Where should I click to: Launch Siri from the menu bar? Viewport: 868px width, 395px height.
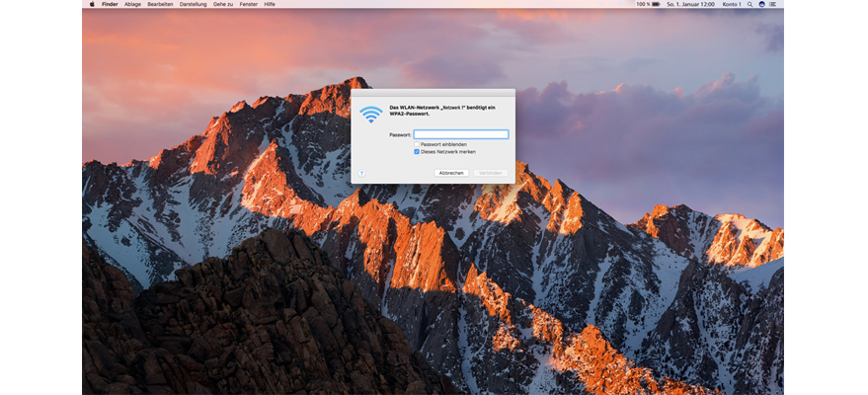pos(762,4)
